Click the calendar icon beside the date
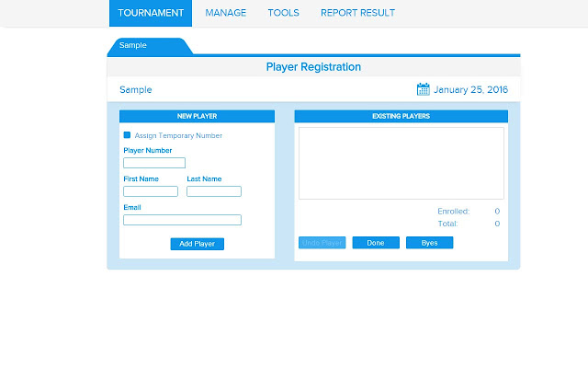Viewport: 588px width, 368px height. tap(424, 89)
